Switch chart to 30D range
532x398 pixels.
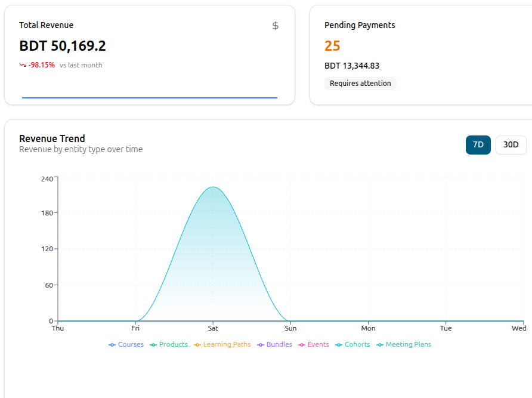coord(511,144)
